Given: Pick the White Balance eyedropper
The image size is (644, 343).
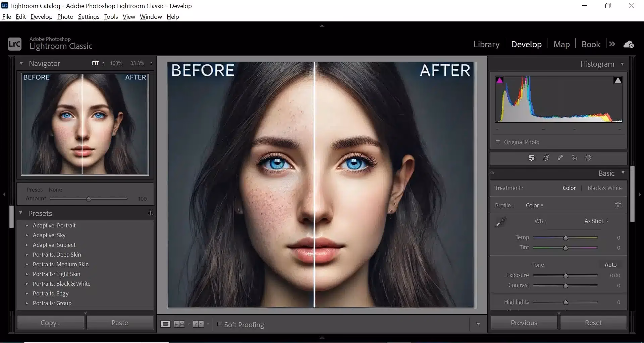Looking at the screenshot, I should tap(500, 221).
